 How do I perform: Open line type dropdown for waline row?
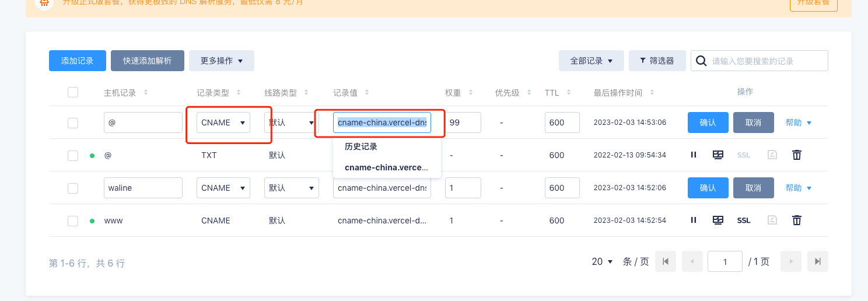coord(291,188)
